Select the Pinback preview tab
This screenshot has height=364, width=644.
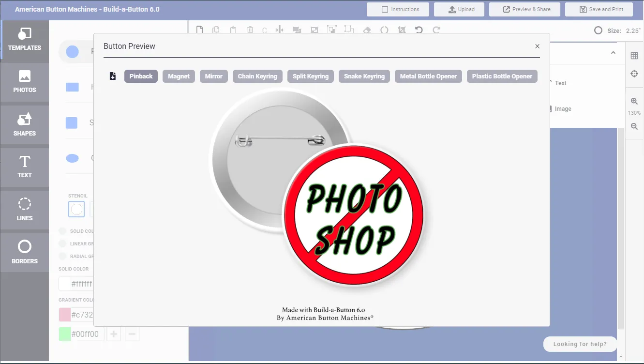(x=141, y=76)
